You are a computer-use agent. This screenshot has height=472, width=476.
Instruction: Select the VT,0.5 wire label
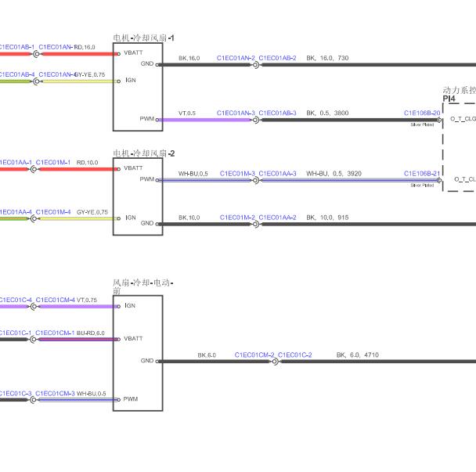pyautogui.click(x=187, y=113)
